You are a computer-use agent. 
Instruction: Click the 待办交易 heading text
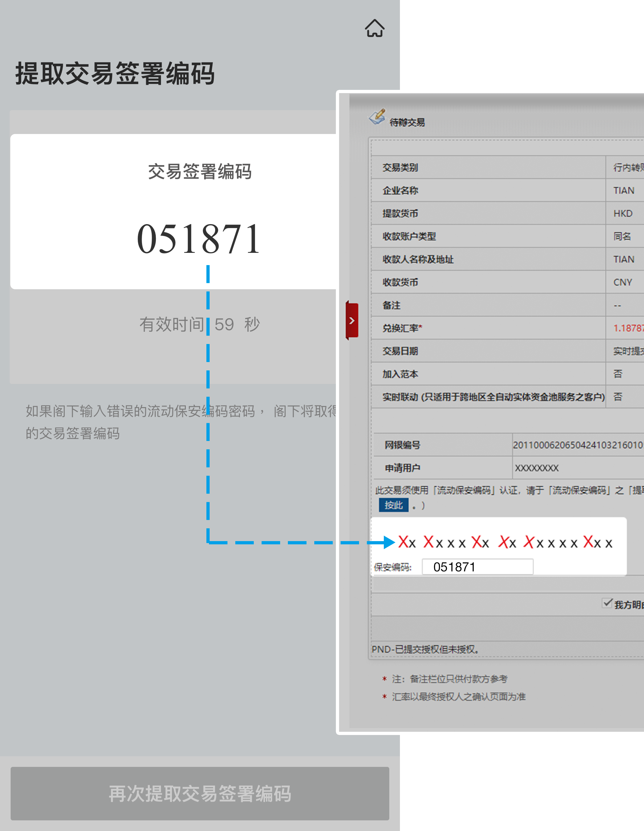407,122
